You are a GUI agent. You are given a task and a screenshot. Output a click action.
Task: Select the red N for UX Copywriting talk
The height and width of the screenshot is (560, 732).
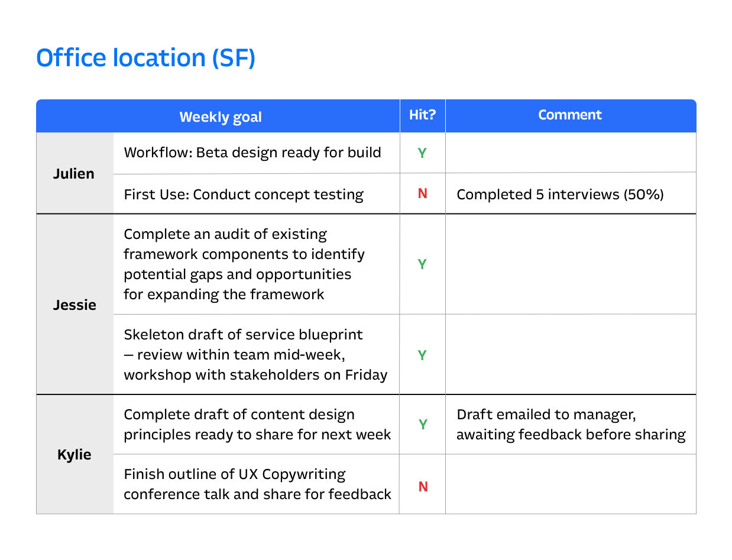[x=423, y=487]
